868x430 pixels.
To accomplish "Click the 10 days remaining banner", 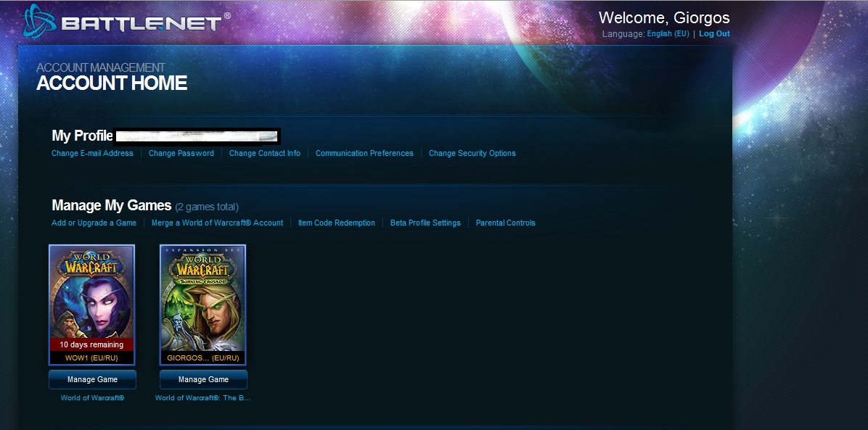I will point(92,344).
